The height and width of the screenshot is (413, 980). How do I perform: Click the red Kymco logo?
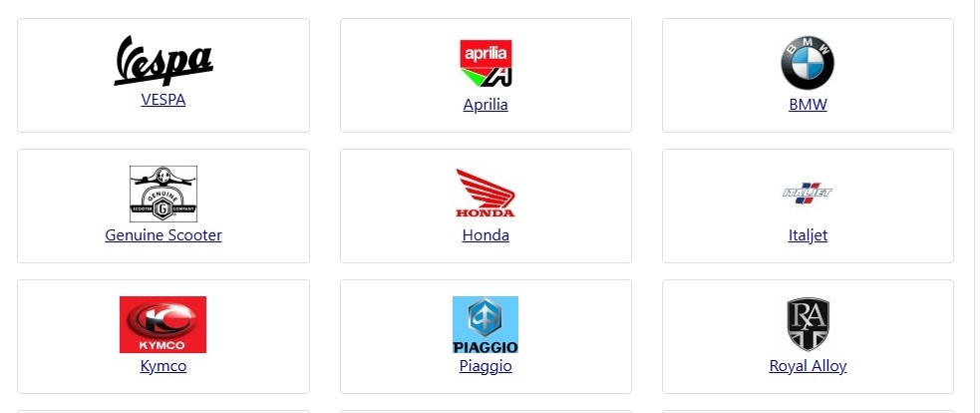click(163, 325)
